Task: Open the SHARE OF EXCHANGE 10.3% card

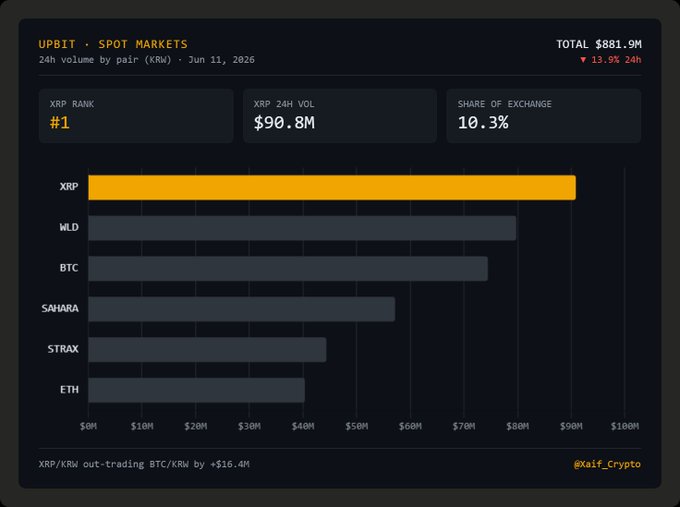Action: tap(544, 116)
